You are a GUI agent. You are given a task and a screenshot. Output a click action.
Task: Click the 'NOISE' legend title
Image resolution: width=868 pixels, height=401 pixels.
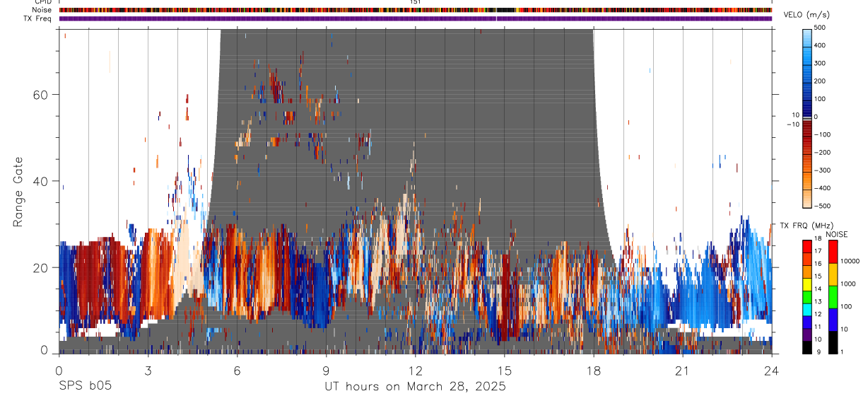pyautogui.click(x=837, y=234)
